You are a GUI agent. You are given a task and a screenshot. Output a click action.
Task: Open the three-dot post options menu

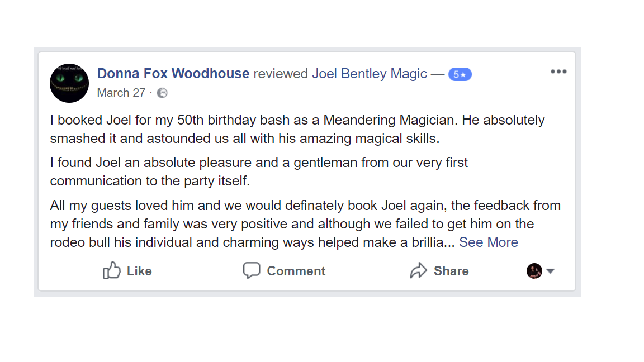coord(558,72)
